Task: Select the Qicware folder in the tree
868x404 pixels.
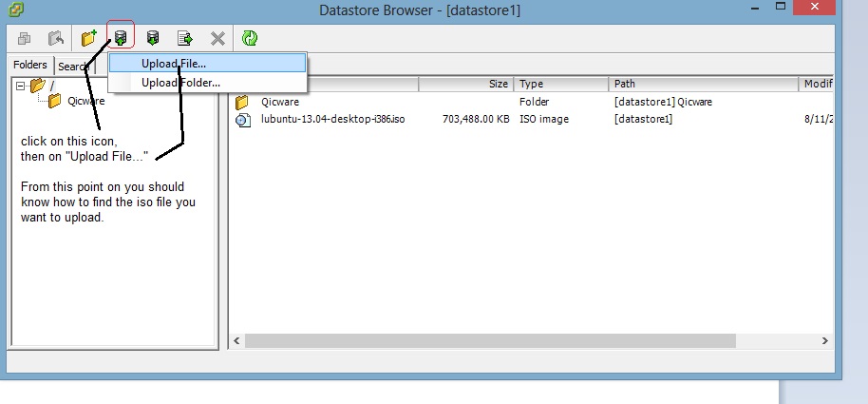Action: (85, 102)
